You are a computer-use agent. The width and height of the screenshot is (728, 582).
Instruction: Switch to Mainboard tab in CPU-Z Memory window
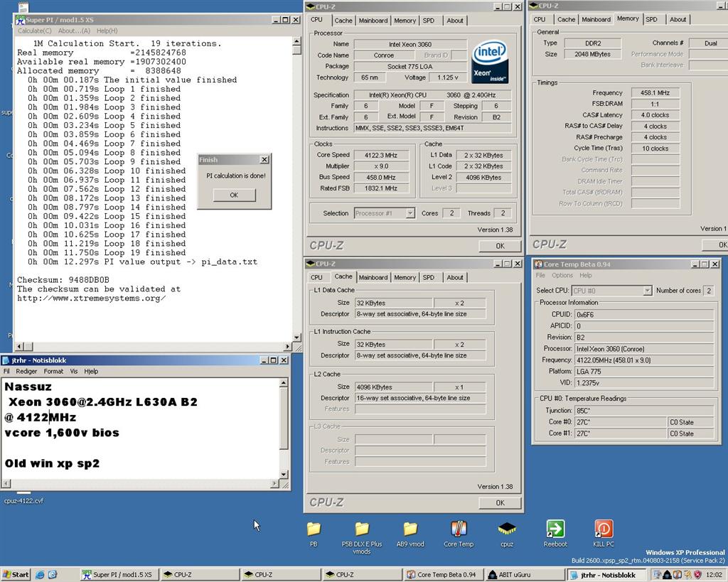596,19
